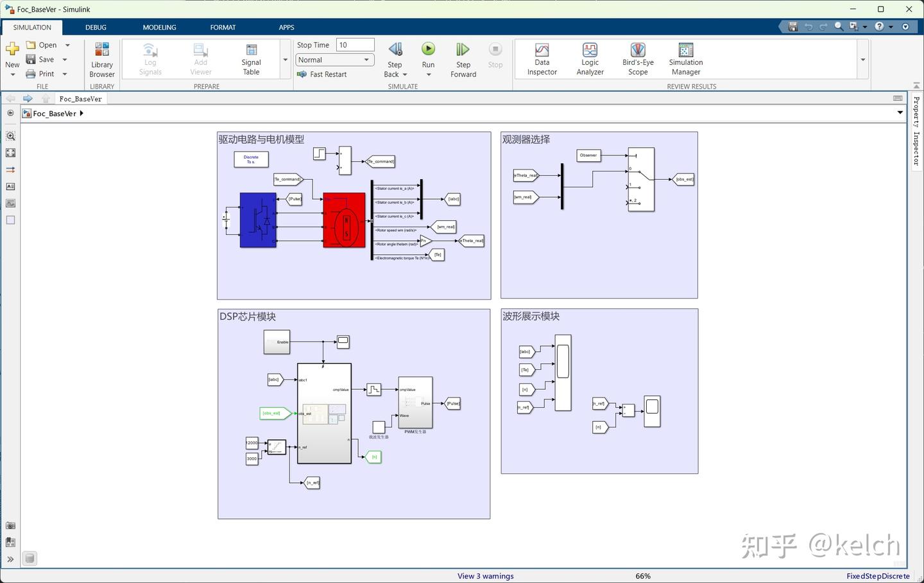The width and height of the screenshot is (924, 583).
Task: Click the Log Signals icon
Action: tap(150, 50)
